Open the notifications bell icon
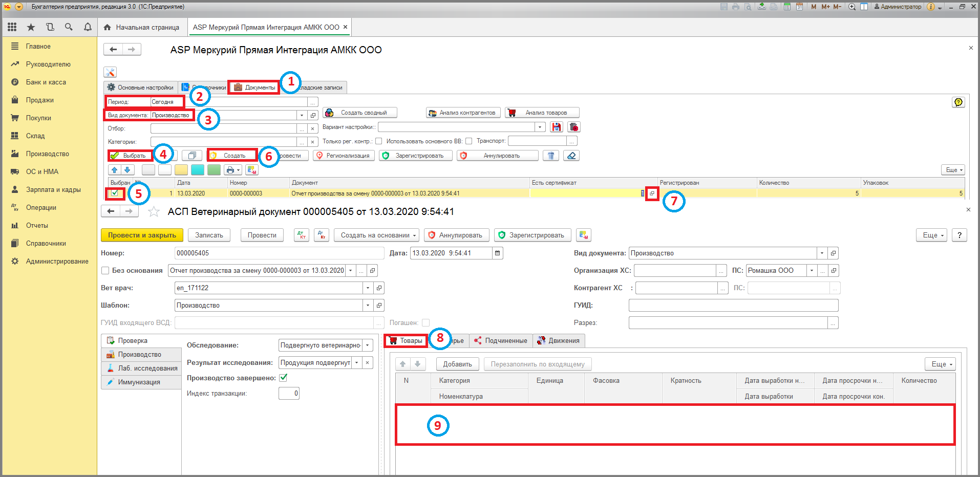This screenshot has height=477, width=980. click(x=88, y=27)
